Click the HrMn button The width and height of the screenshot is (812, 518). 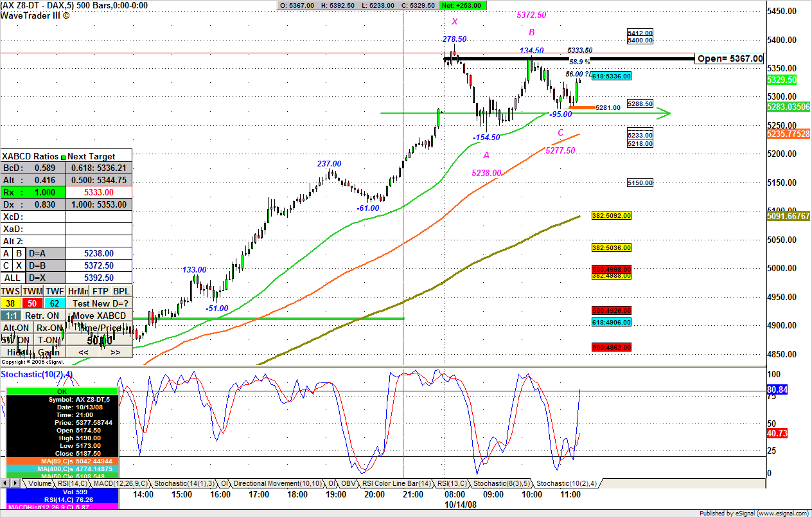coord(78,291)
